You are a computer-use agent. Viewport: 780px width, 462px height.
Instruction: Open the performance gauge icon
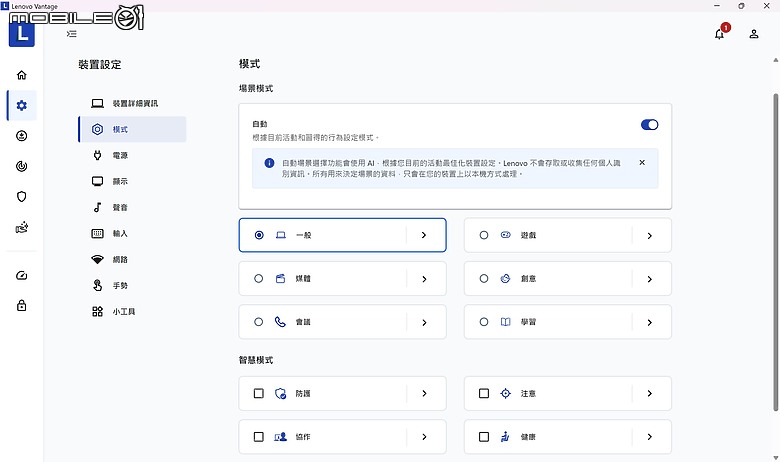(21, 276)
